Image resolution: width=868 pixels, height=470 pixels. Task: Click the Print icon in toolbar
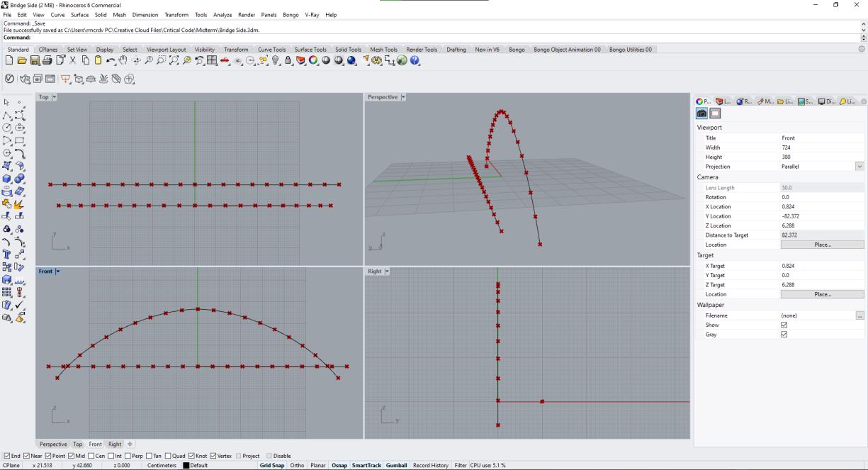coord(49,61)
